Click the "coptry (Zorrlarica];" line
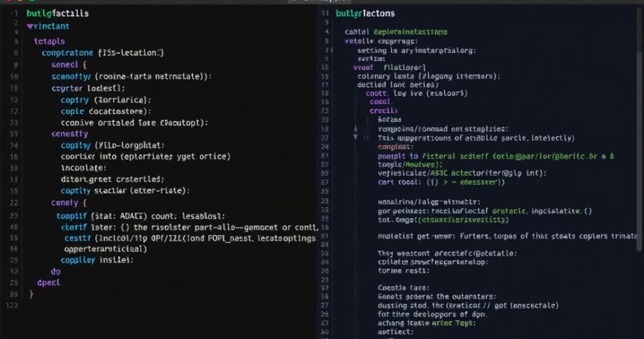Image resolution: width=644 pixels, height=339 pixels. 106,100
